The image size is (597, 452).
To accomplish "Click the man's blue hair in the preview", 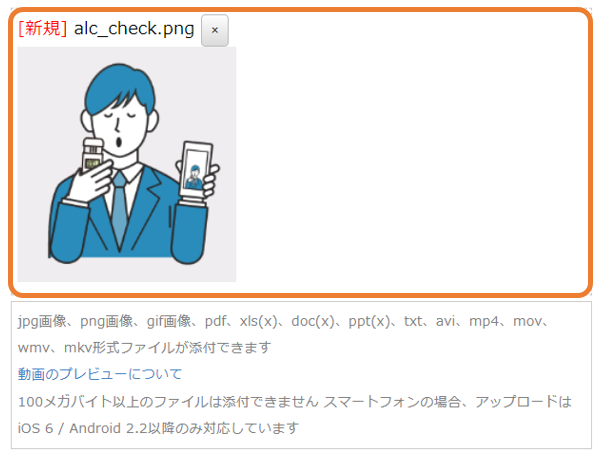I will [119, 86].
